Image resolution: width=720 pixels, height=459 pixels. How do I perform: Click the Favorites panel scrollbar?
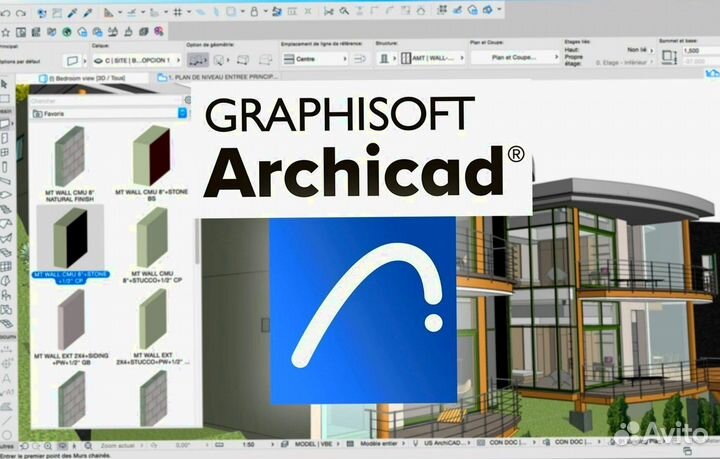tap(198, 242)
